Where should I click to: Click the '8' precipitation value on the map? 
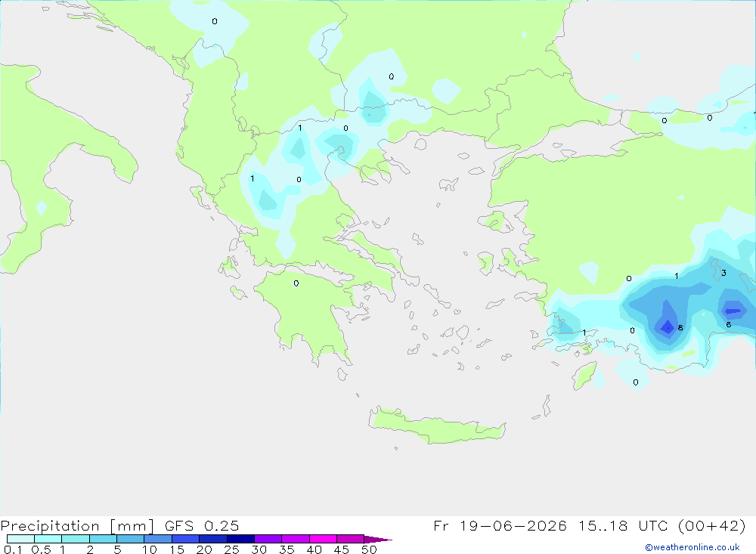pyautogui.click(x=680, y=328)
